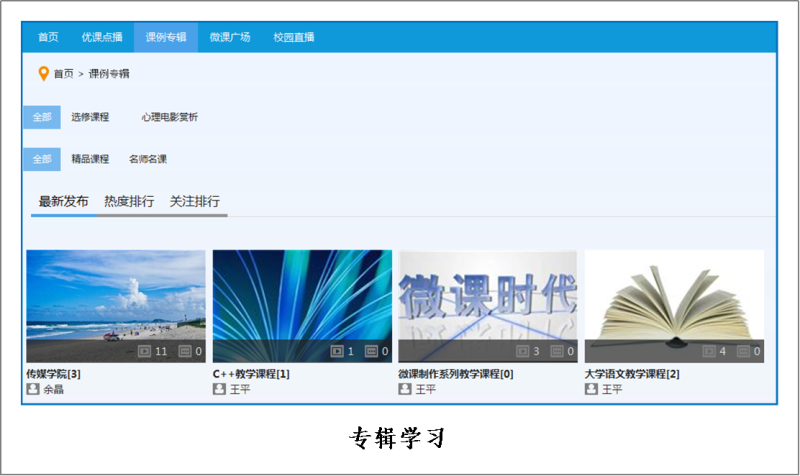Image resolution: width=800 pixels, height=476 pixels.
Task: Click the user avatar icon beside 余晶
Action: point(33,389)
